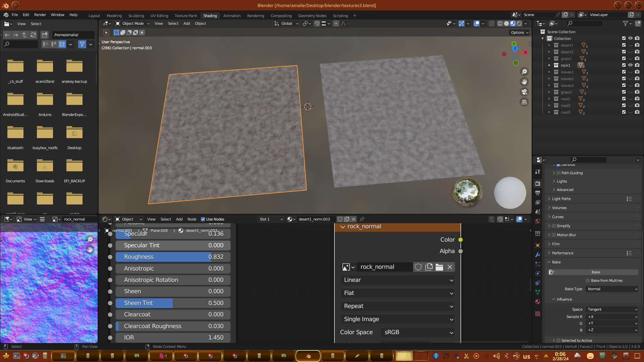
Task: Open the Render menu
Action: [x=40, y=15]
